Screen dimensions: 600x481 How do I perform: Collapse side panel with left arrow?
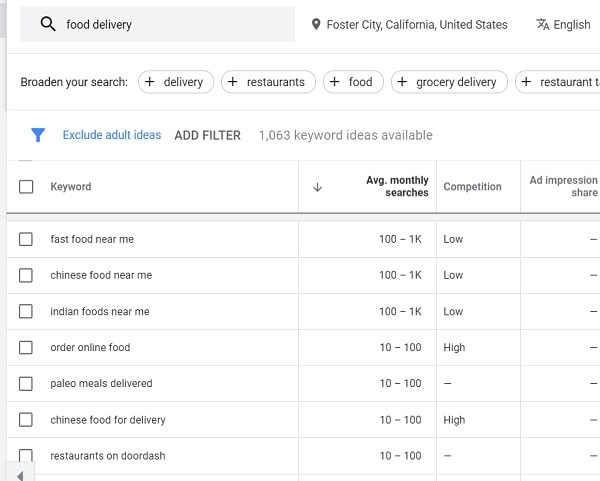(x=20, y=474)
